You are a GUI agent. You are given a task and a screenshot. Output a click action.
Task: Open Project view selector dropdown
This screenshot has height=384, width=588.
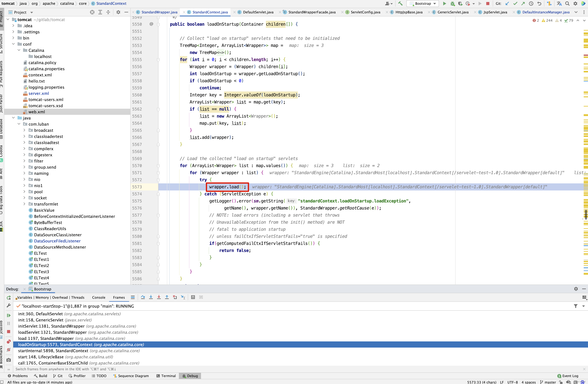pyautogui.click(x=32, y=12)
